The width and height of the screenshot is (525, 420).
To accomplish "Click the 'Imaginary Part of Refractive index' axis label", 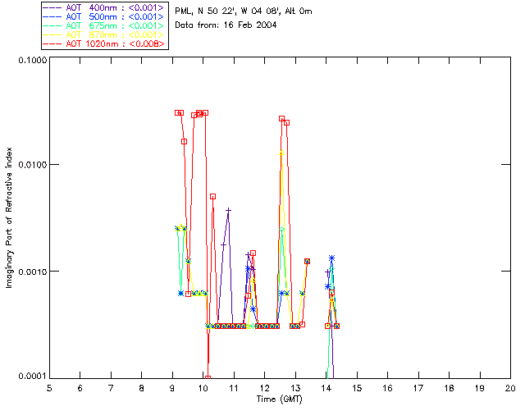I will 9,217.
